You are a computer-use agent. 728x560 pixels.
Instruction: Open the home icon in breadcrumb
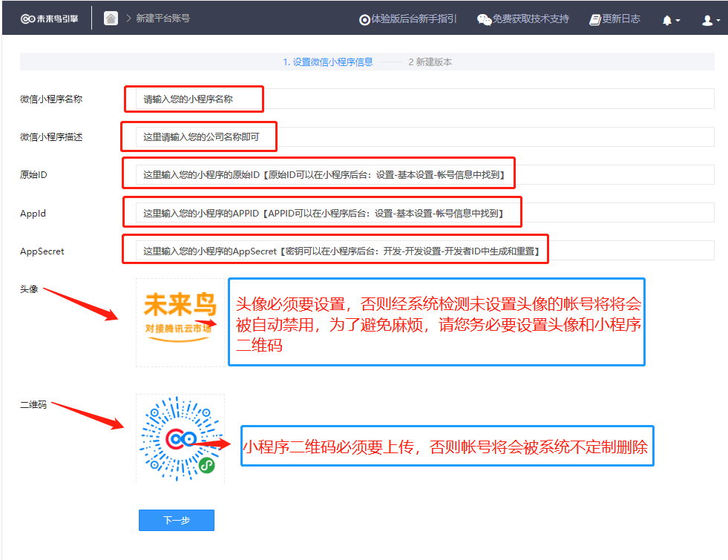[111, 19]
